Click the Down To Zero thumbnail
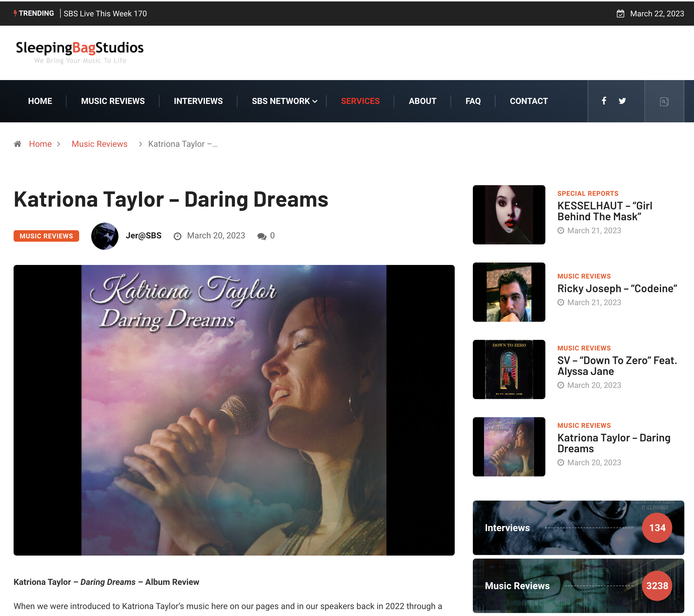 coord(508,369)
